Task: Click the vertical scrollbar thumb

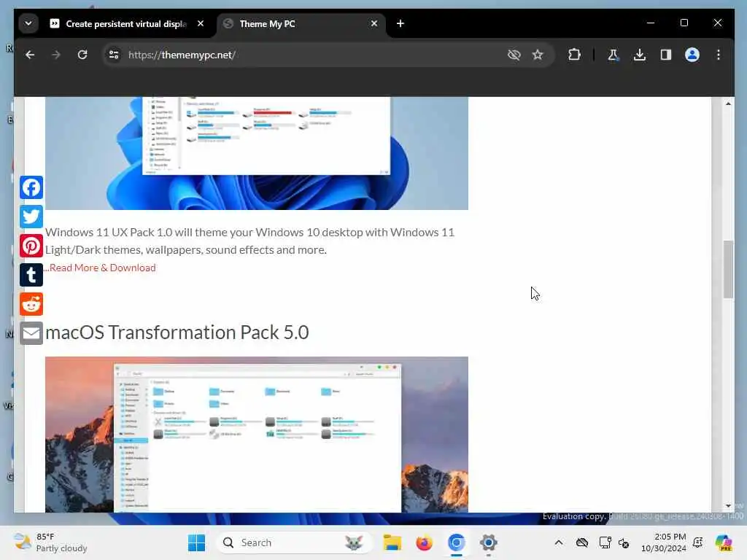Action: coord(728,270)
